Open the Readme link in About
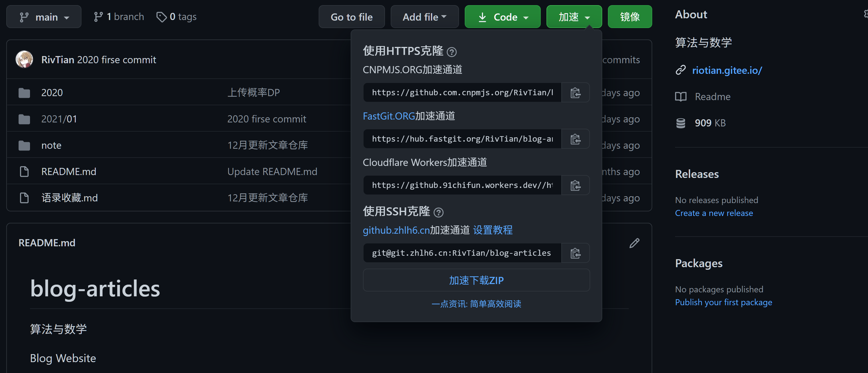Image resolution: width=868 pixels, height=373 pixels. [712, 97]
